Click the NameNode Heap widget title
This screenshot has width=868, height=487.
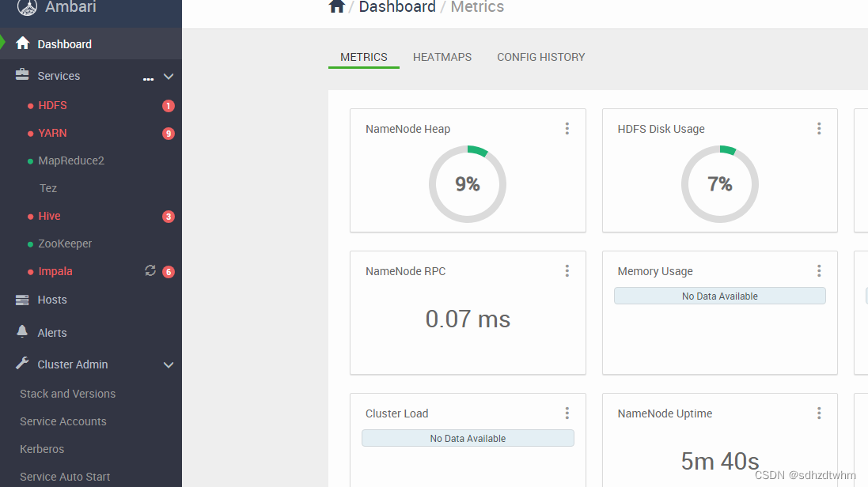[408, 129]
